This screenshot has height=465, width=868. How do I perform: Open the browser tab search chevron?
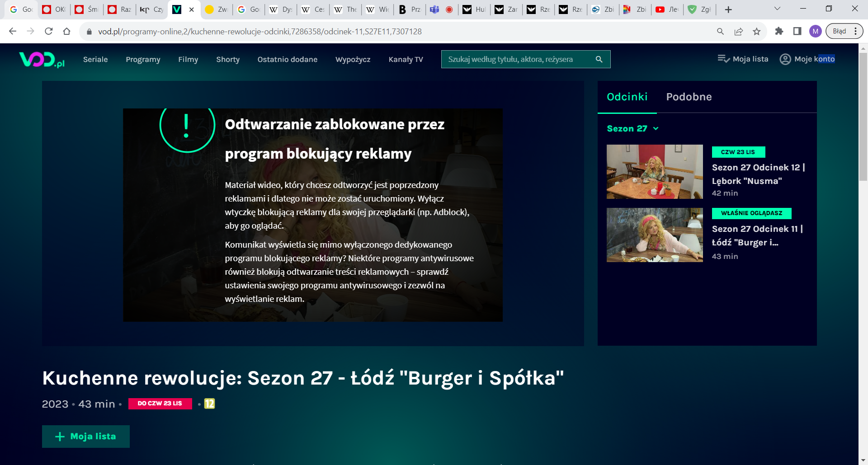tap(777, 9)
